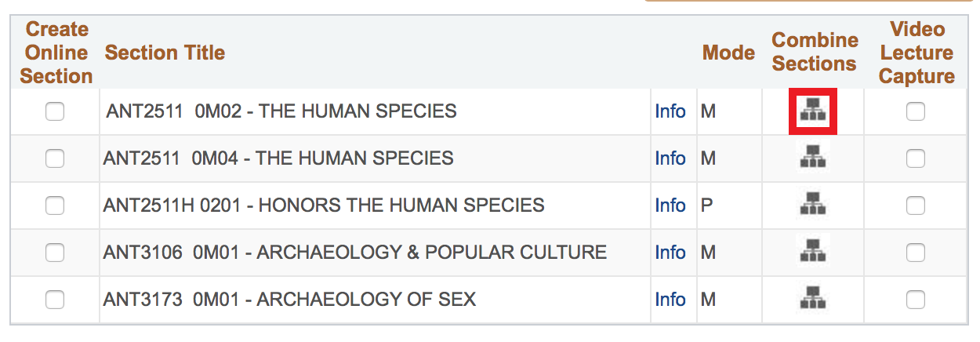Enable Video Lecture Capture for ANT2511 0M02
The width and height of the screenshot is (980, 342).
point(915,111)
